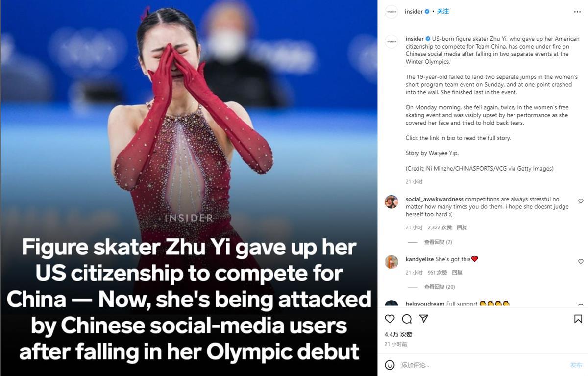Like social_awwkwardness's comment
Screen dimensions: 588x376
point(581,201)
